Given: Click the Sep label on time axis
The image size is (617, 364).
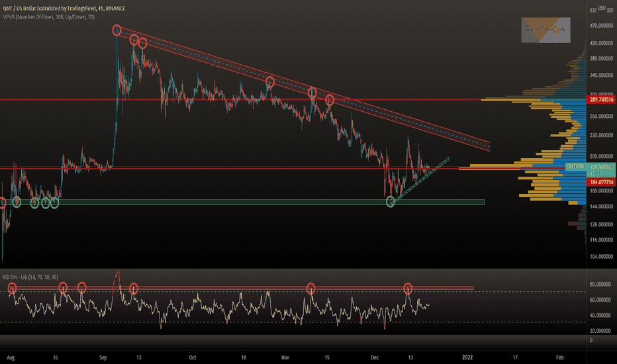Looking at the screenshot, I should coord(103,357).
